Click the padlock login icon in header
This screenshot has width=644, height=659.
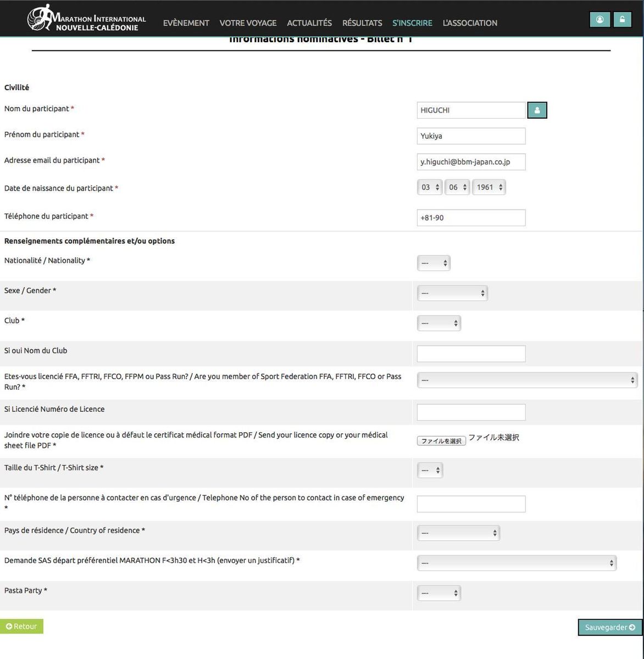pos(622,19)
